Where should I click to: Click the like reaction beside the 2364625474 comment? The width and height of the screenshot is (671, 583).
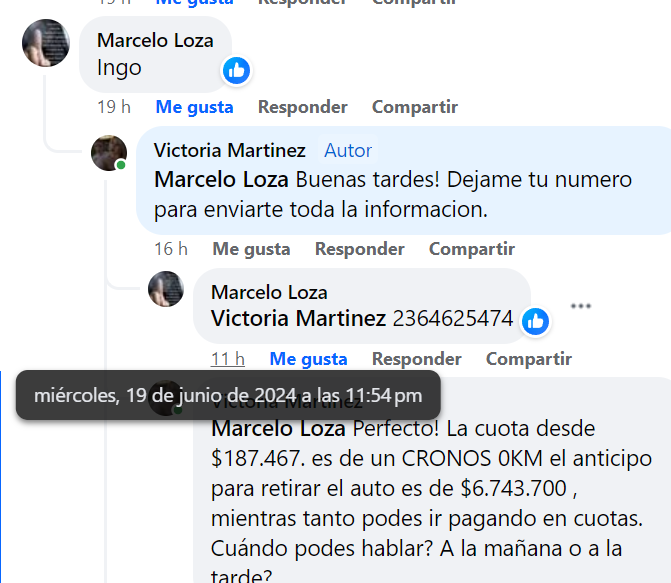535,321
